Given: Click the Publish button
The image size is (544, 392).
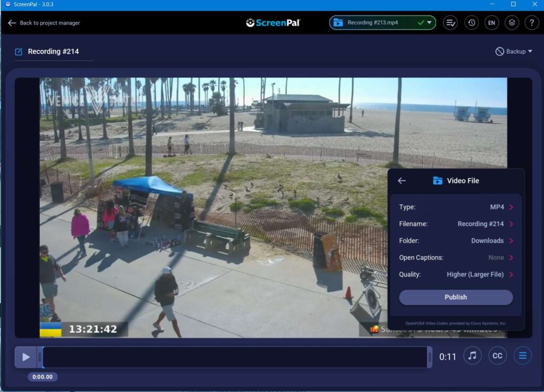Looking at the screenshot, I should point(456,297).
